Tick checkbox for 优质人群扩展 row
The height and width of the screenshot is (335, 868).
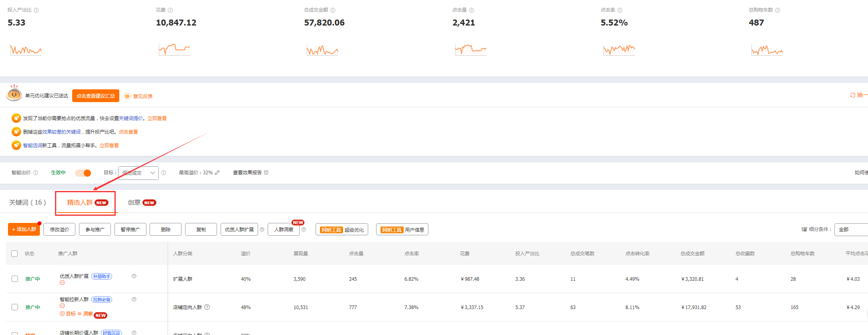pyautogui.click(x=15, y=279)
